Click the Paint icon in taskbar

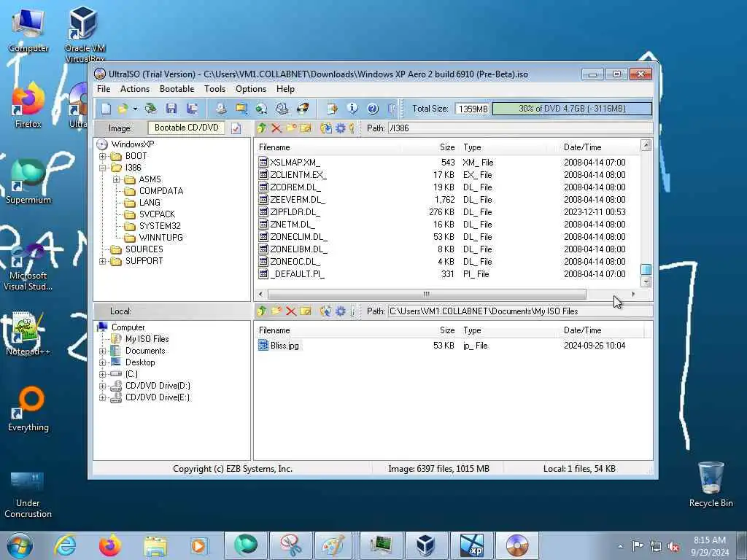(333, 545)
